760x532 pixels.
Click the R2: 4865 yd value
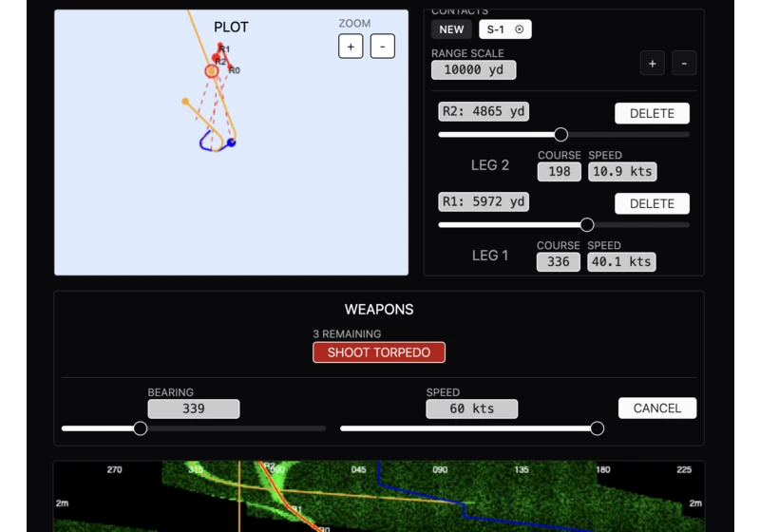(484, 111)
